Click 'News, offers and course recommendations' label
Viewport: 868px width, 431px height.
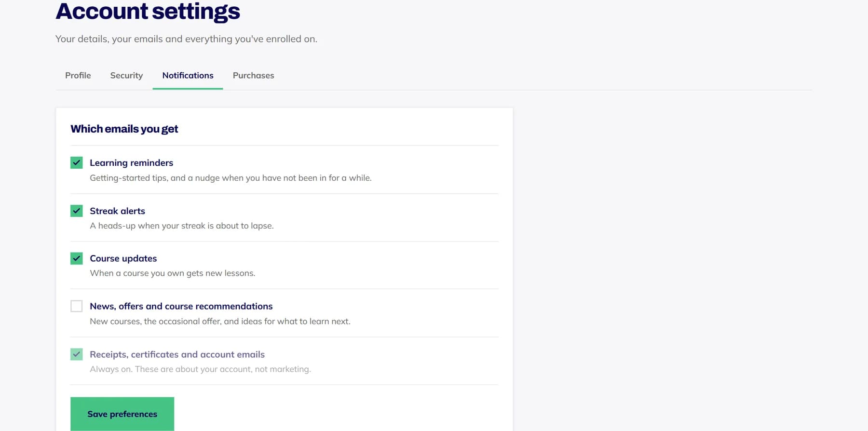click(x=181, y=306)
